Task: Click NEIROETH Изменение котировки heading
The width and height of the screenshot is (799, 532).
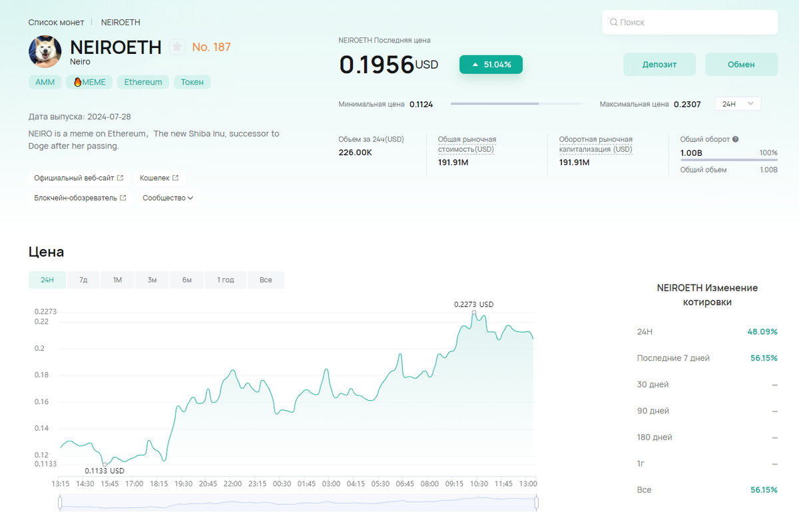Action: [707, 295]
